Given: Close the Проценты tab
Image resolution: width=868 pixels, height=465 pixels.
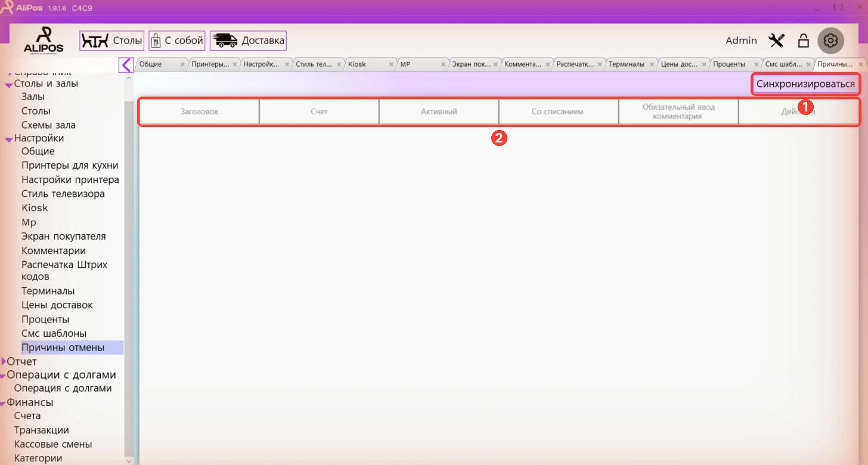Looking at the screenshot, I should [757, 64].
